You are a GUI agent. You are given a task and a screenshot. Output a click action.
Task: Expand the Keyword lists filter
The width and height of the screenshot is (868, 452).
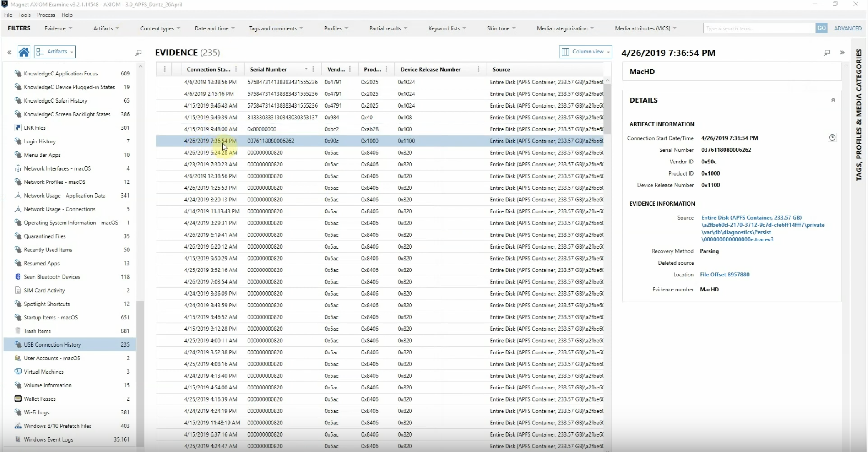tap(447, 28)
